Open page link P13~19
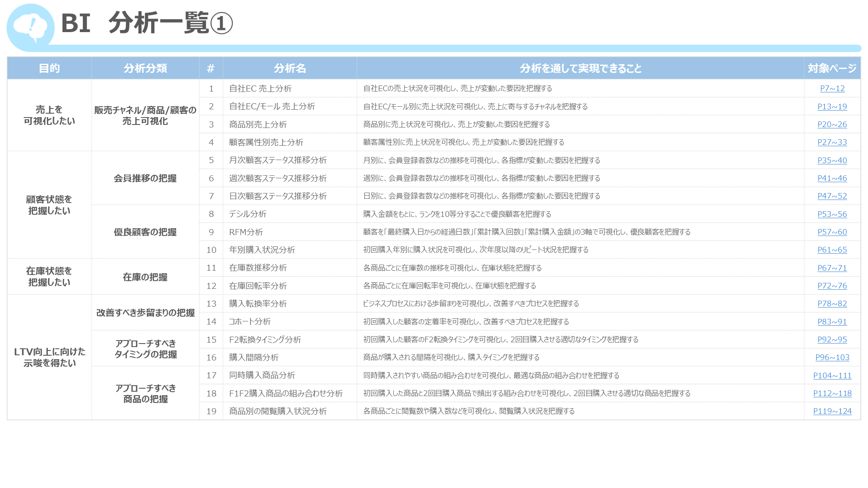 pos(832,107)
